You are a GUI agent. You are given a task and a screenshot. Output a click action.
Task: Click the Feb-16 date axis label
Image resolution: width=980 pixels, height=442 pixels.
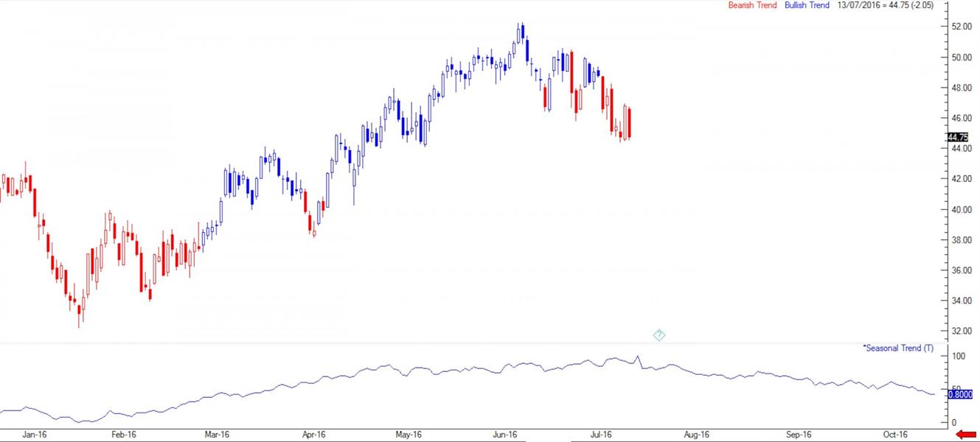pyautogui.click(x=123, y=435)
